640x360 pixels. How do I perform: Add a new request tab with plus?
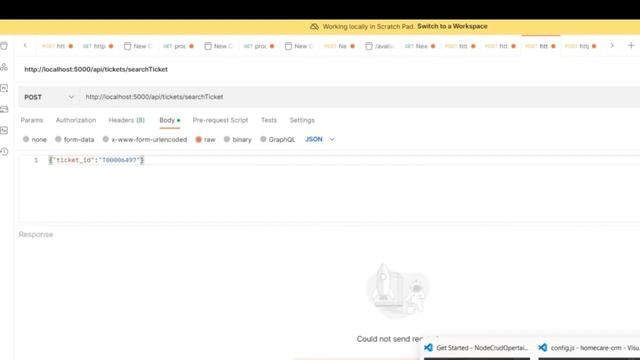(x=631, y=46)
